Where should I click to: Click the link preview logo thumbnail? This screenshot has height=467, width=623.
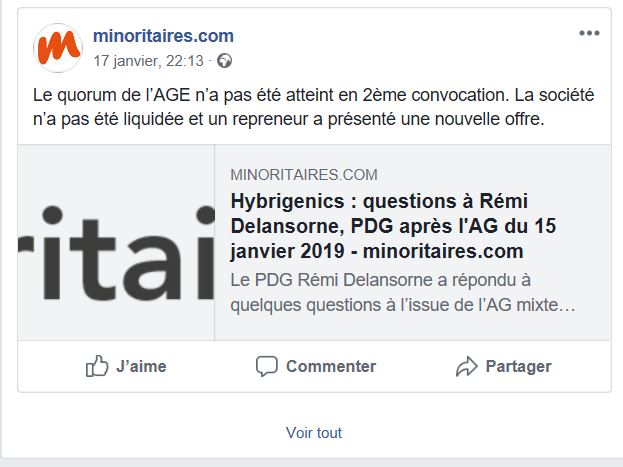tap(116, 242)
